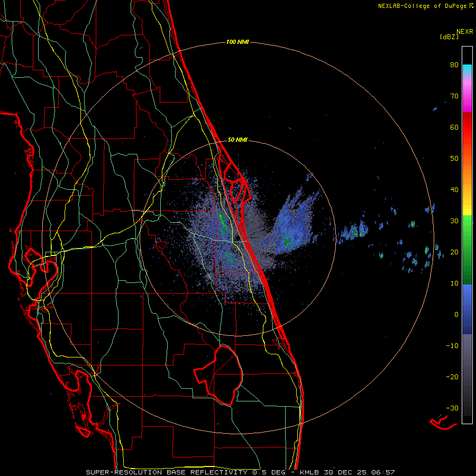Click the 60 value on dBZ scale

tap(454, 127)
